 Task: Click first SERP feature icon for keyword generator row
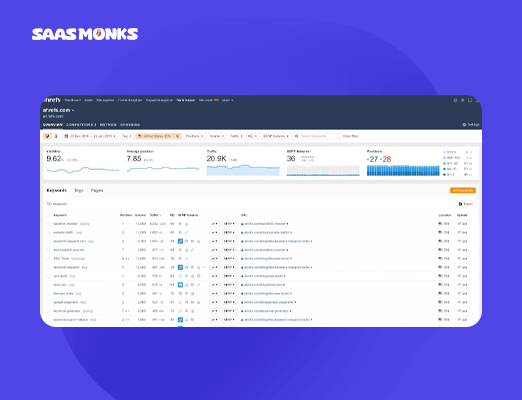(x=180, y=311)
